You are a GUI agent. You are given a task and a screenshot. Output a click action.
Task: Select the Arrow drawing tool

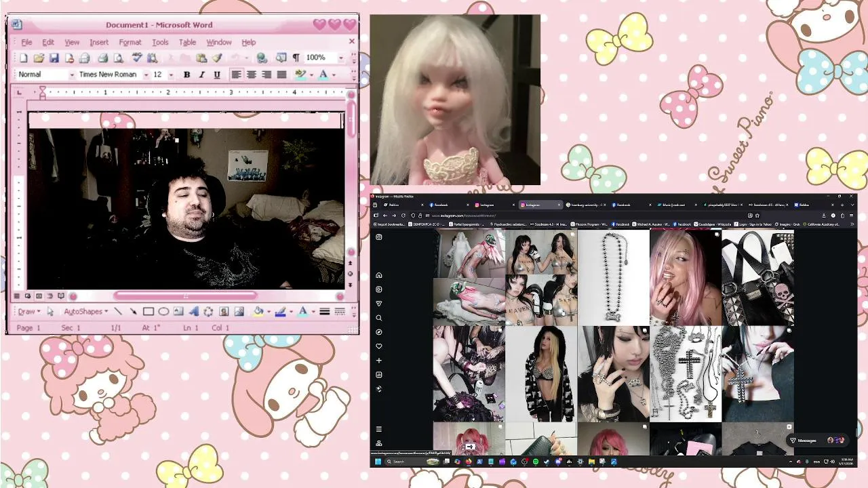click(133, 312)
